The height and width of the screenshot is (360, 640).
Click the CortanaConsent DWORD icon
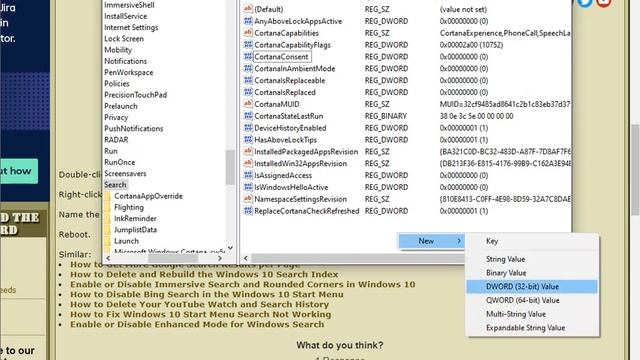(248, 56)
